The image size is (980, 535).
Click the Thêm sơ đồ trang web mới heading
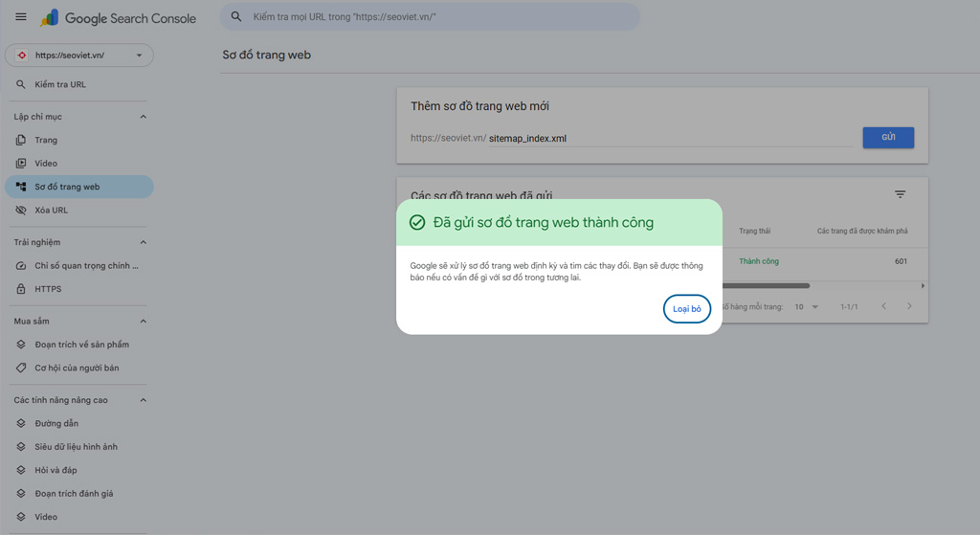pos(480,106)
